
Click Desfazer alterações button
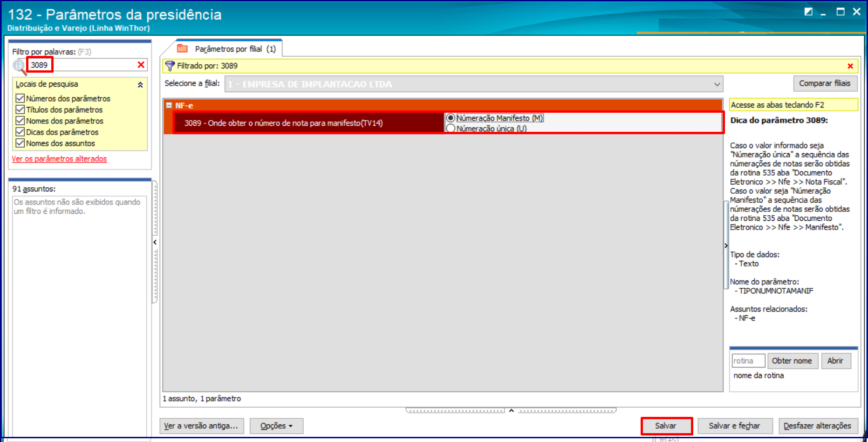point(818,426)
